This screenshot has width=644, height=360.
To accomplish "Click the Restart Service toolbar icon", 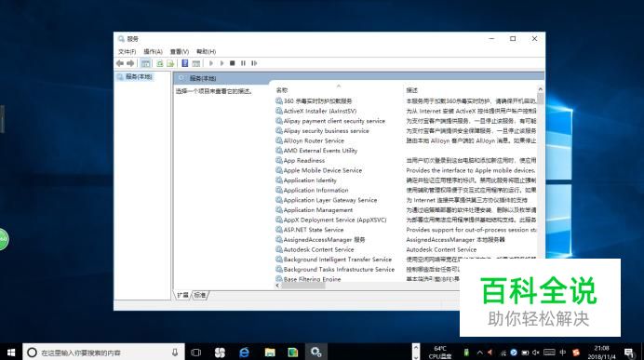I will click(x=254, y=63).
